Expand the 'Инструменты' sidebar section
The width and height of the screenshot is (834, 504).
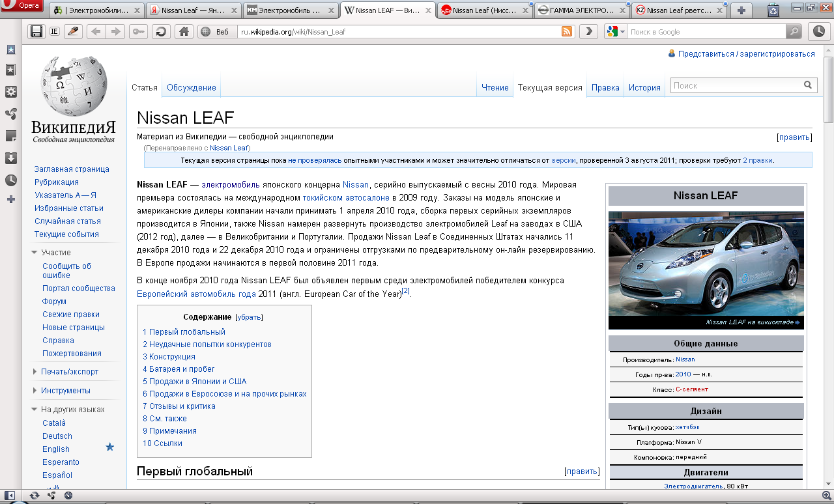(65, 390)
